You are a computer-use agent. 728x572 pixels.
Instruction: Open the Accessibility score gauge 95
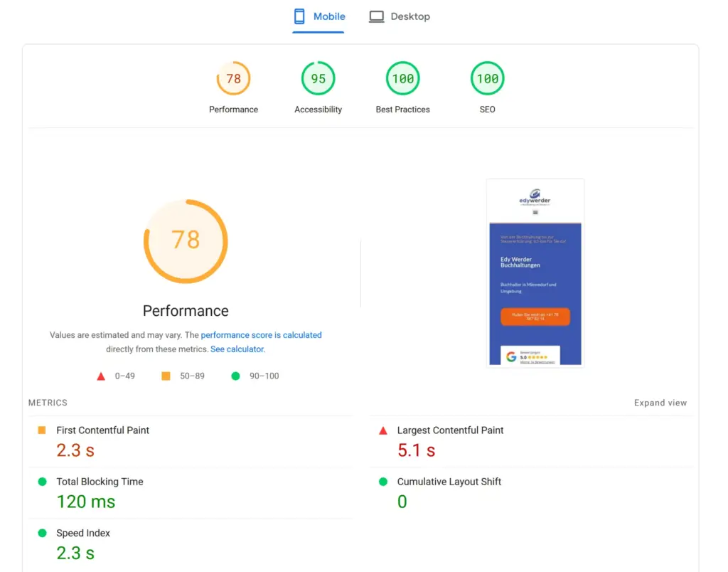pos(318,78)
